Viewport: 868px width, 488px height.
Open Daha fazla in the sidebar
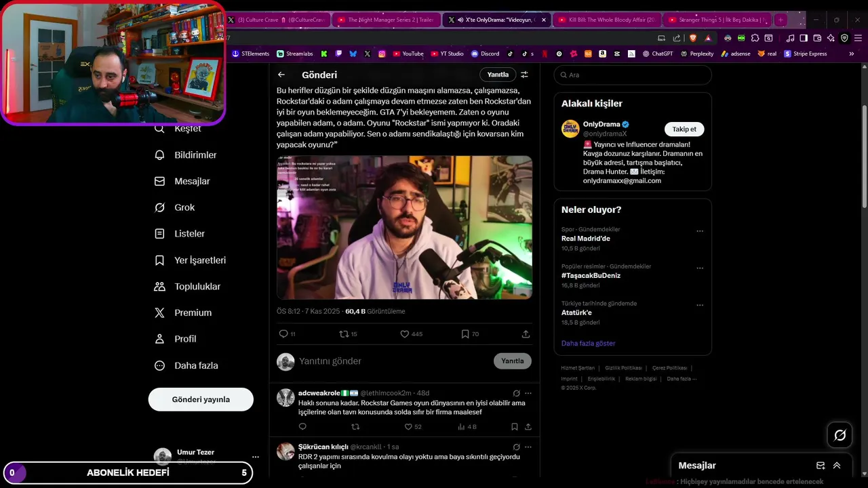click(x=186, y=365)
